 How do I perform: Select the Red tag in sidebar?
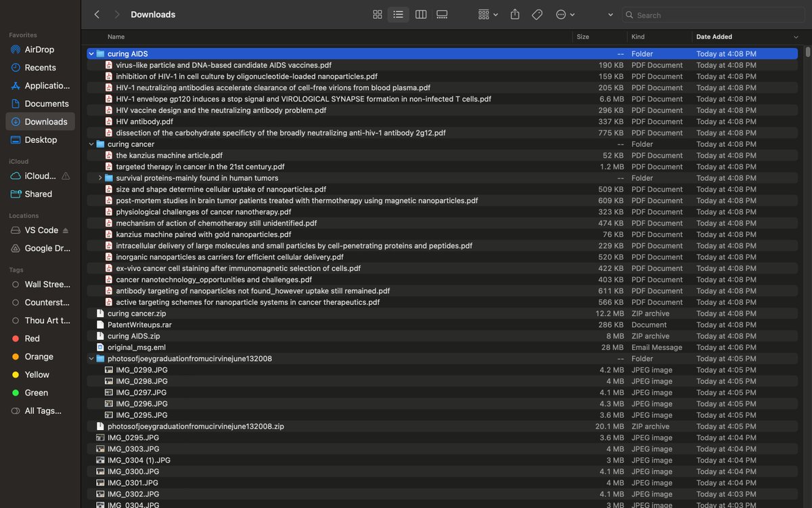32,339
